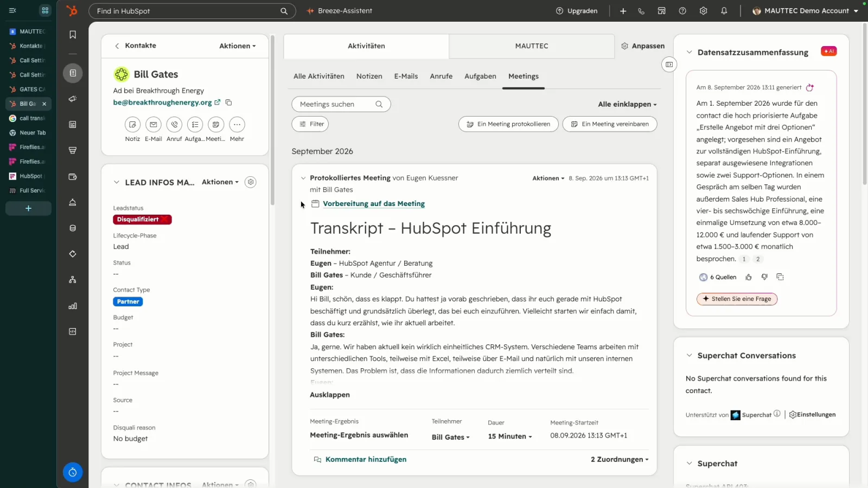Screen dimensions: 868x488
Task: Switch to the MAUTTEC top tab
Action: tap(532, 46)
